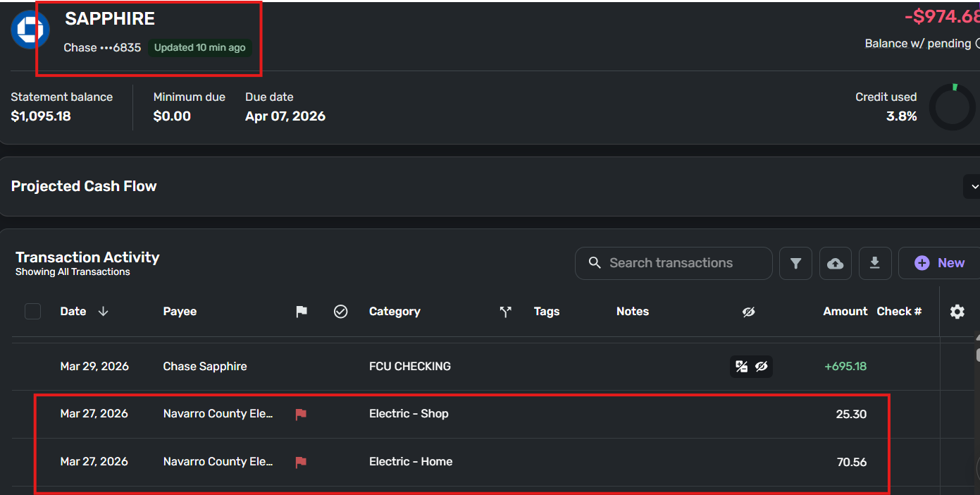Click the FCU CHECKING category cell
This screenshot has width=980, height=495.
coord(410,367)
